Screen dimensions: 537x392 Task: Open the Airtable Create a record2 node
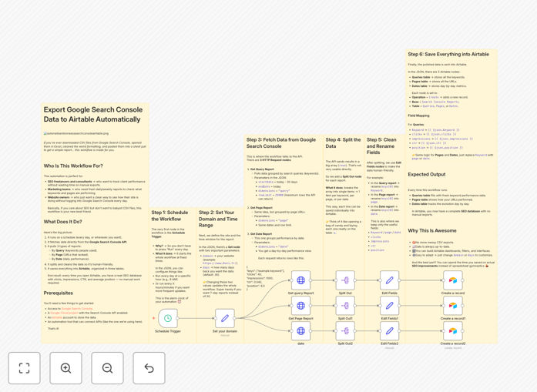[x=453, y=330]
